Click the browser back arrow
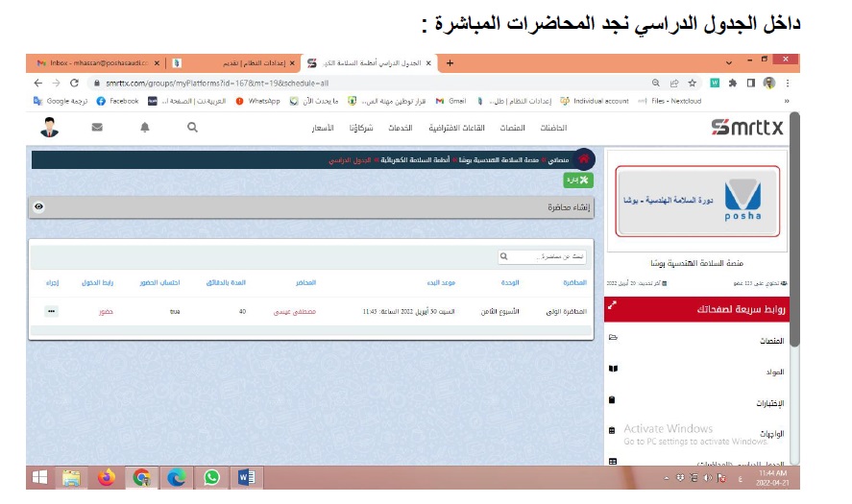The height and width of the screenshot is (504, 852). (x=37, y=84)
